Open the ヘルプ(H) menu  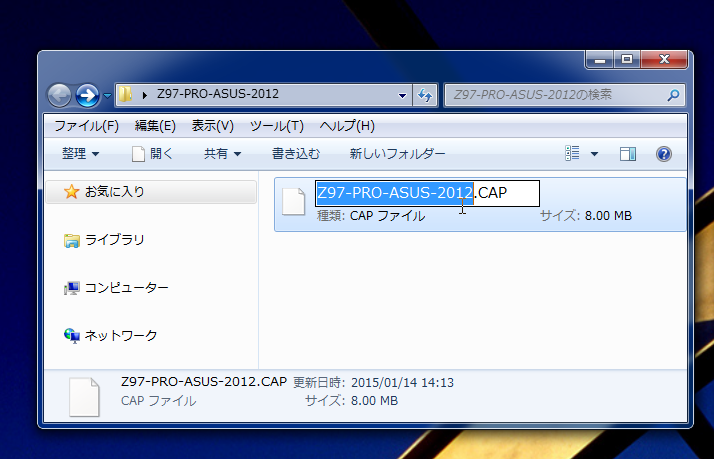[x=347, y=126]
